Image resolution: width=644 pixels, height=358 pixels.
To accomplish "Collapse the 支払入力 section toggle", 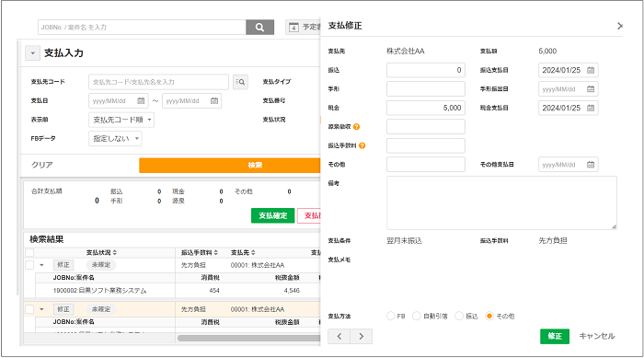I will coord(32,53).
